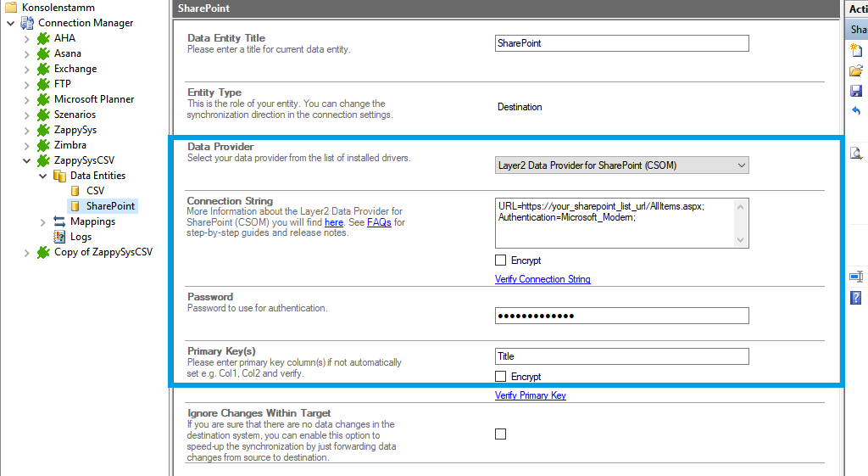Click the Konsolenstamm folder icon
868x476 pixels.
click(x=11, y=7)
